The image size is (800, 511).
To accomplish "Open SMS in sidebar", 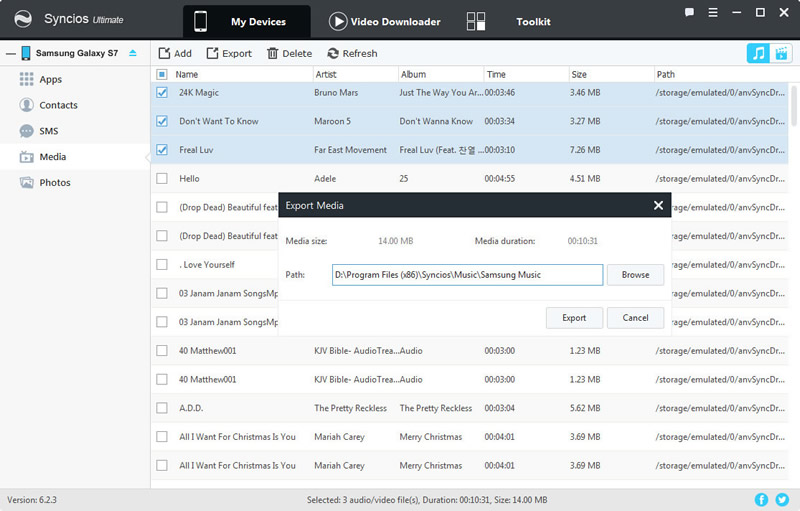I will (48, 131).
